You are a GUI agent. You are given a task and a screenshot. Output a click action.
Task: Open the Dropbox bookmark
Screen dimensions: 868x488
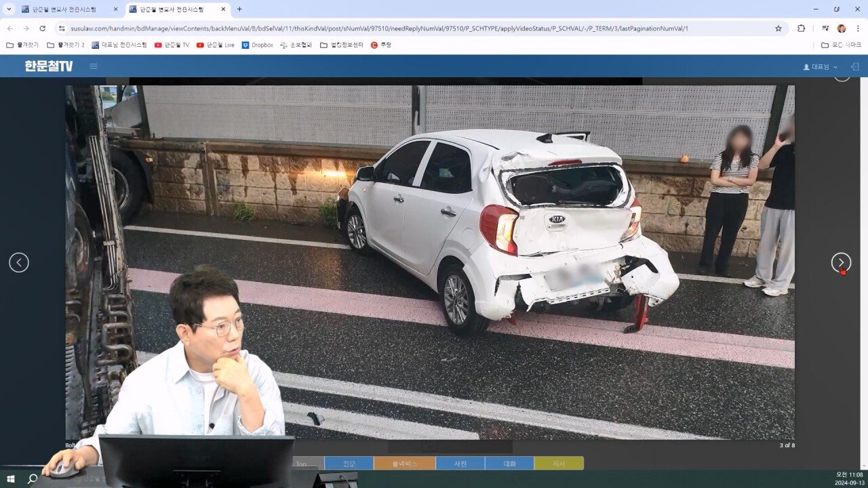click(258, 45)
